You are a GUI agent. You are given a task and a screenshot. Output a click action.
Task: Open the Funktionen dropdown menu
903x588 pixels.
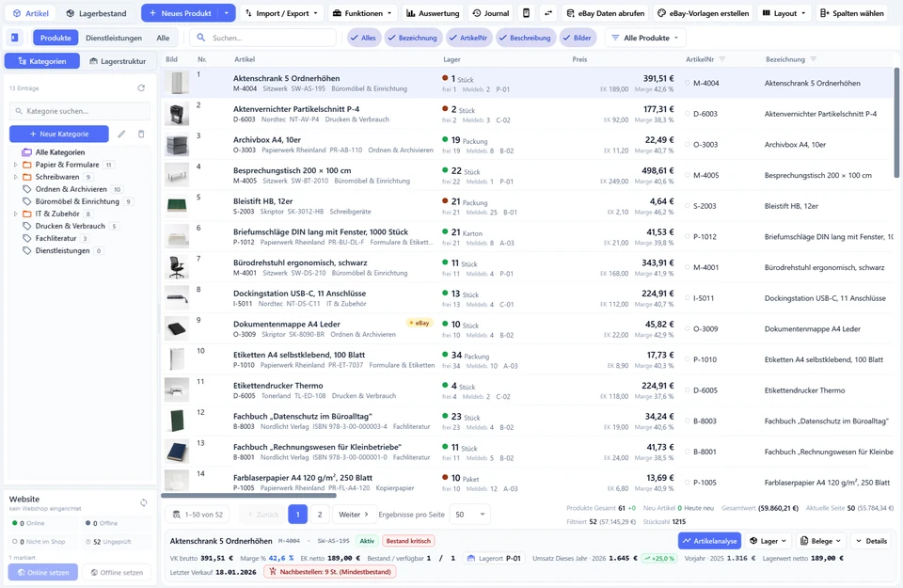point(363,13)
